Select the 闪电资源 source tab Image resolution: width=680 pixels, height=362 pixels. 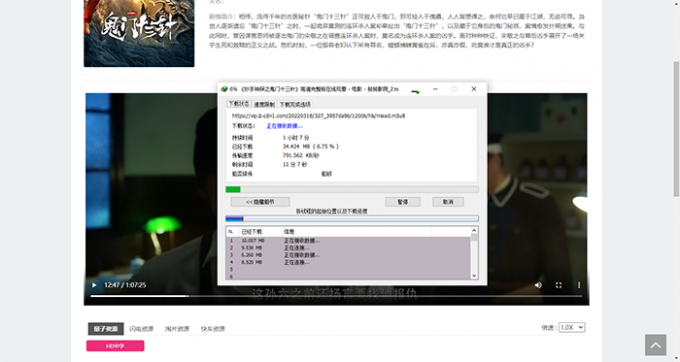(x=141, y=329)
